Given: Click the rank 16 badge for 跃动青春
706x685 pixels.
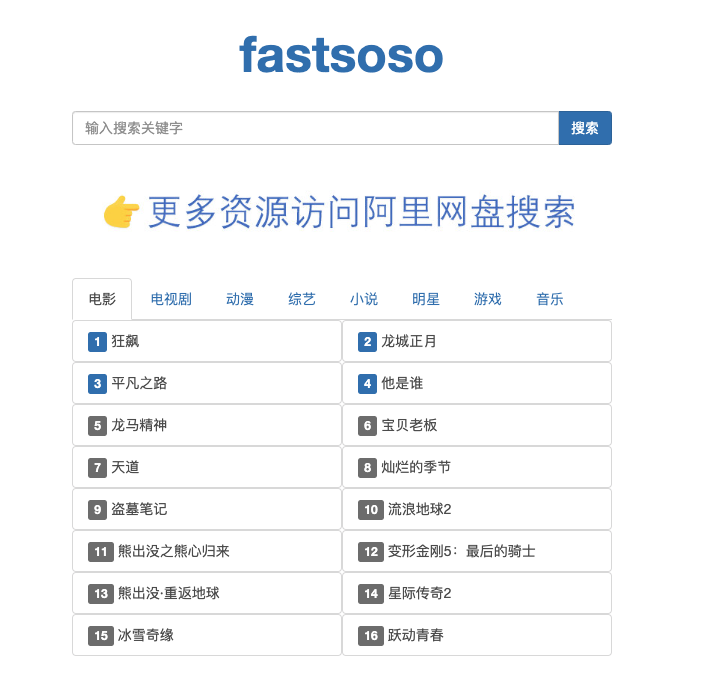Looking at the screenshot, I should pyautogui.click(x=371, y=635).
